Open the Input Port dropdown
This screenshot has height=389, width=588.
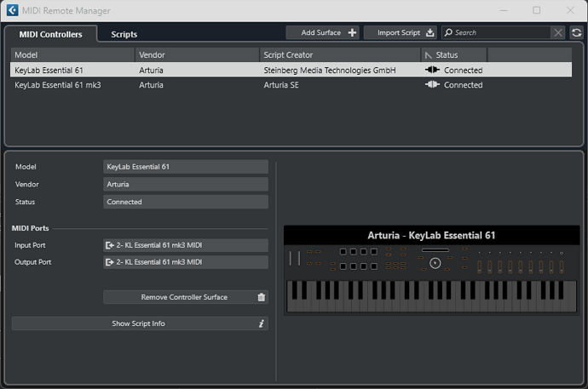coord(186,245)
